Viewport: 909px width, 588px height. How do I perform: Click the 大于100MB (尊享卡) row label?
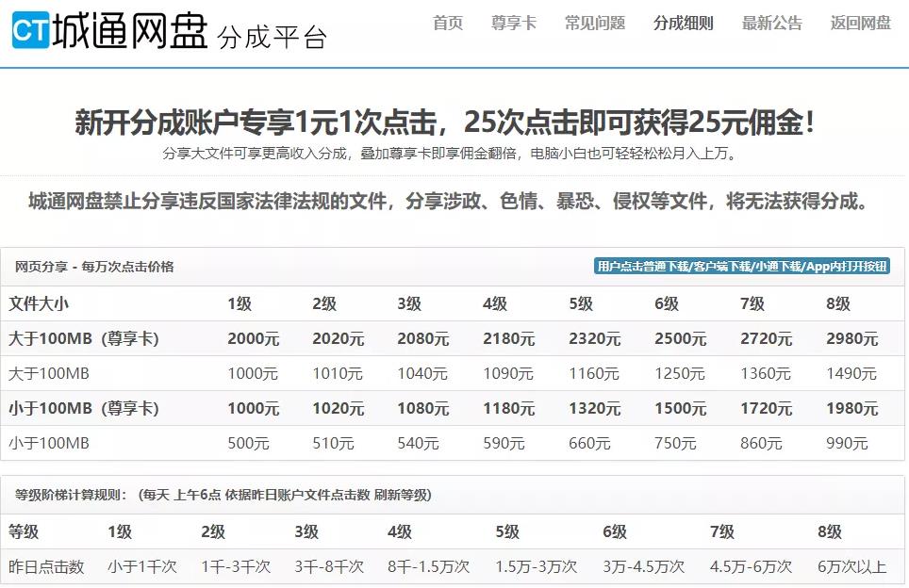(84, 339)
